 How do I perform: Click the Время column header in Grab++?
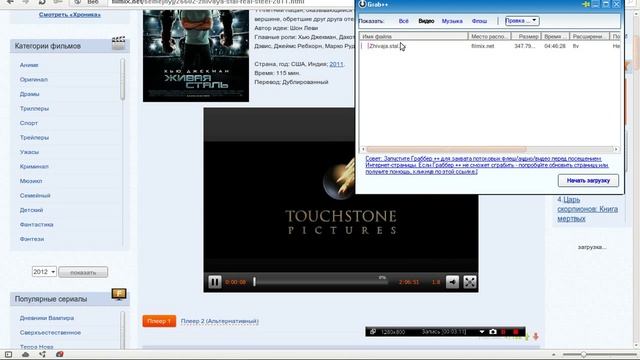pyautogui.click(x=556, y=36)
